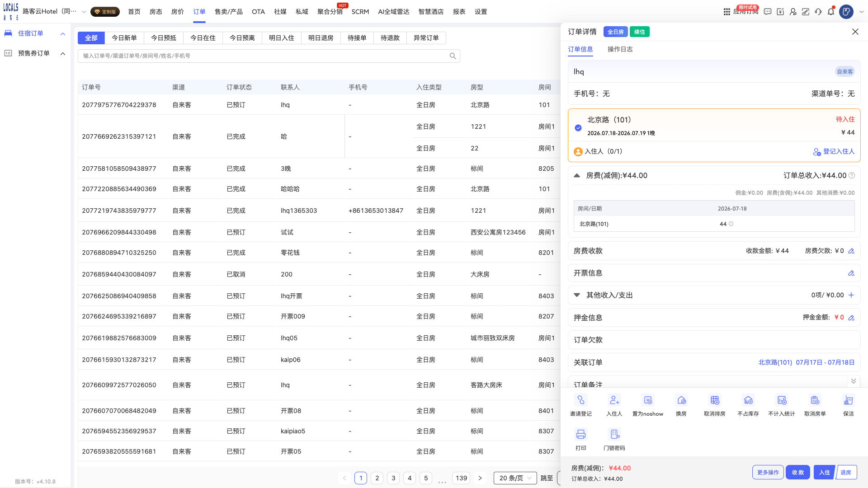Open the 20 条/页 page size dropdown

[x=515, y=478]
